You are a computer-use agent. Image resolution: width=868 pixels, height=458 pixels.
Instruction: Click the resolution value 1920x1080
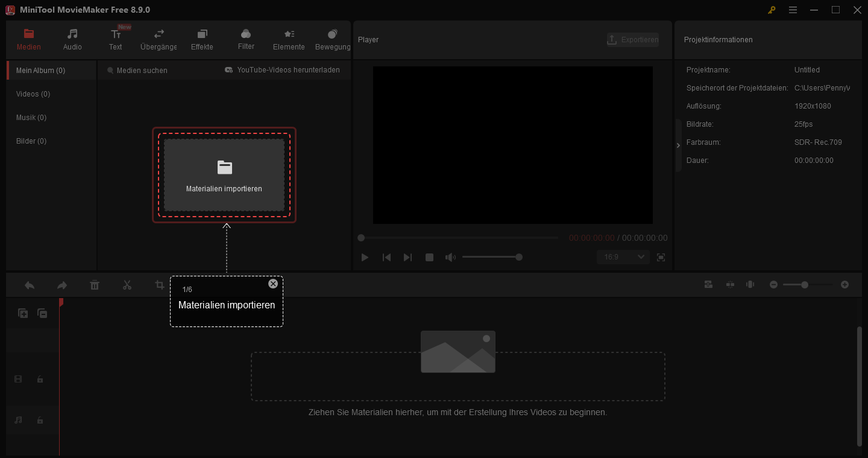pos(813,106)
